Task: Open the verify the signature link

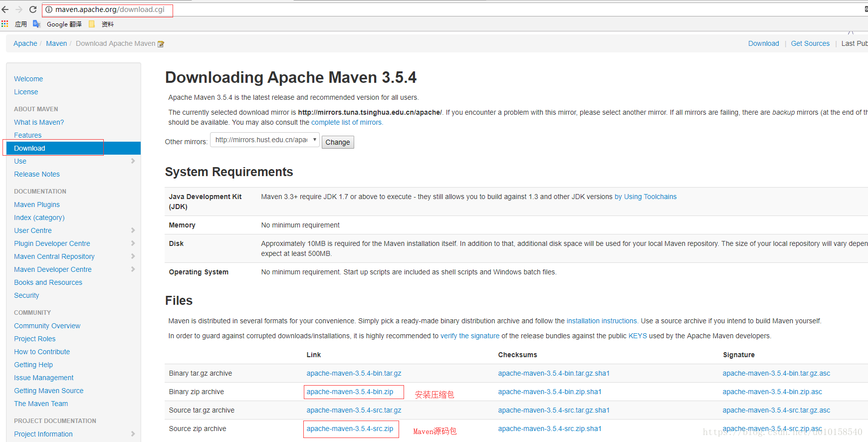Action: pos(470,336)
